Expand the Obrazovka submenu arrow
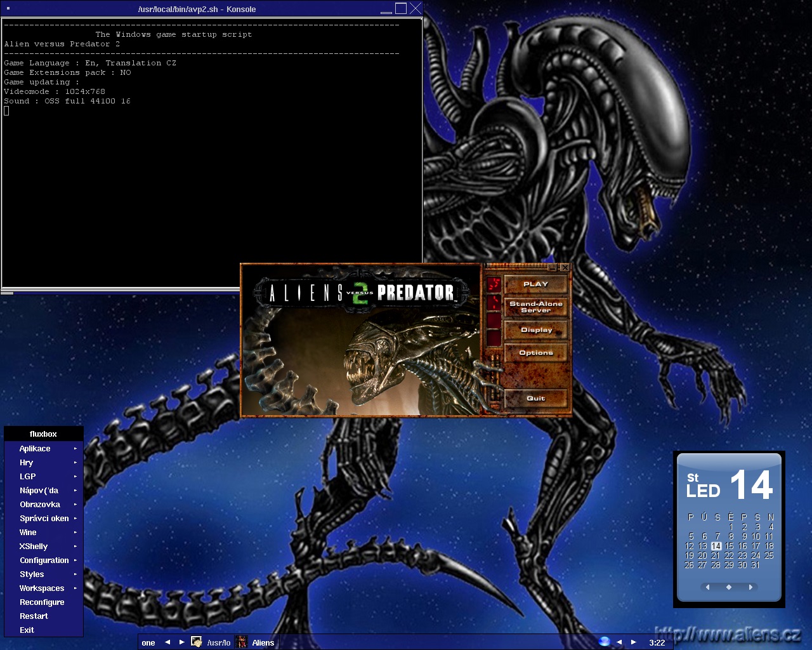Image resolution: width=812 pixels, height=650 pixels. [x=75, y=505]
